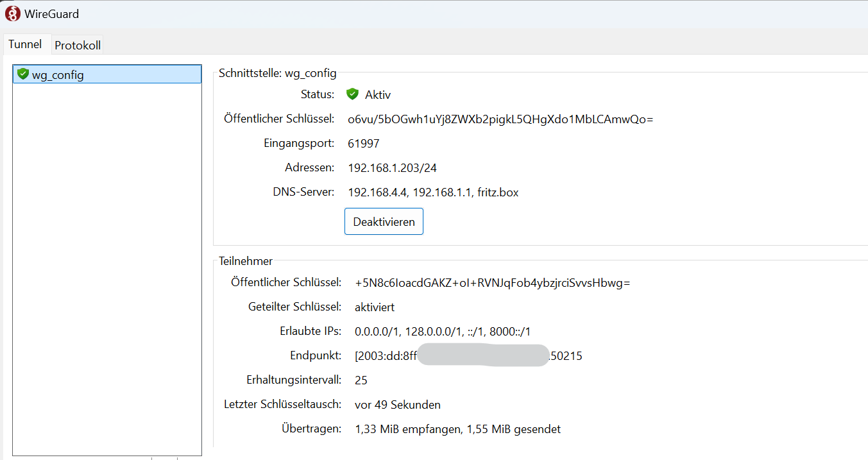The image size is (868, 460).
Task: Click the WireGuard window title text
Action: [52, 13]
